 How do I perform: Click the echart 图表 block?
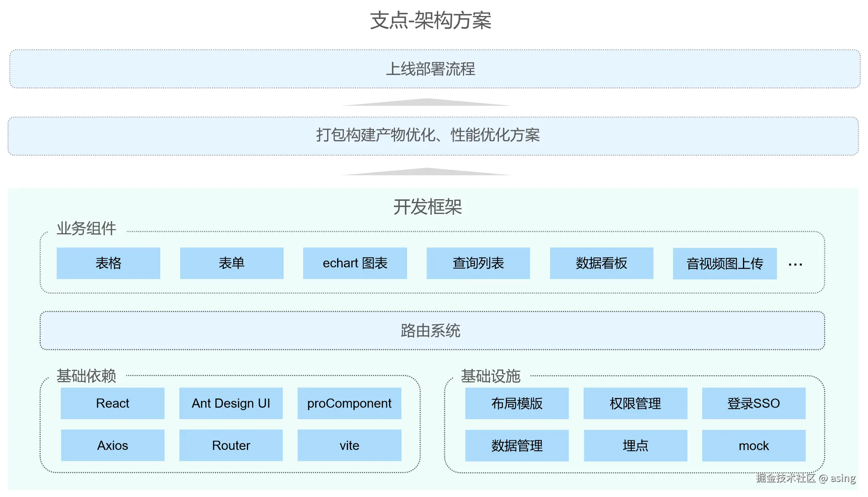[x=355, y=263]
